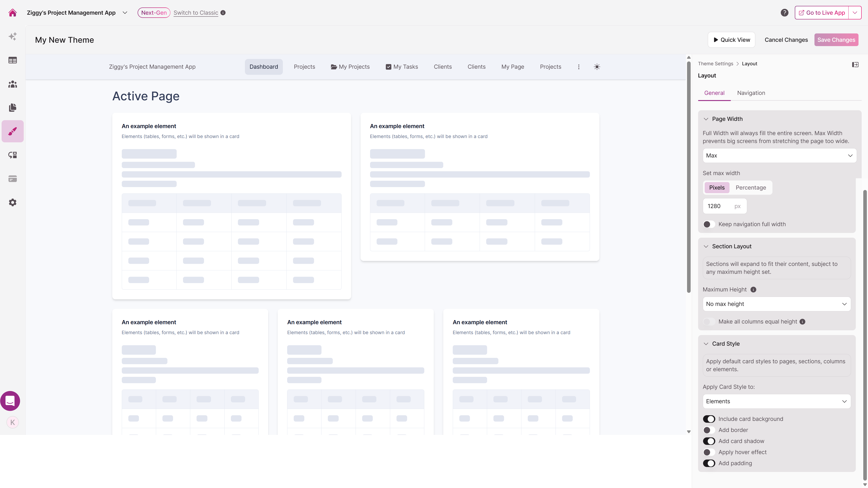Open the Page Width Max dropdown
This screenshot has width=868, height=488.
coord(779,156)
